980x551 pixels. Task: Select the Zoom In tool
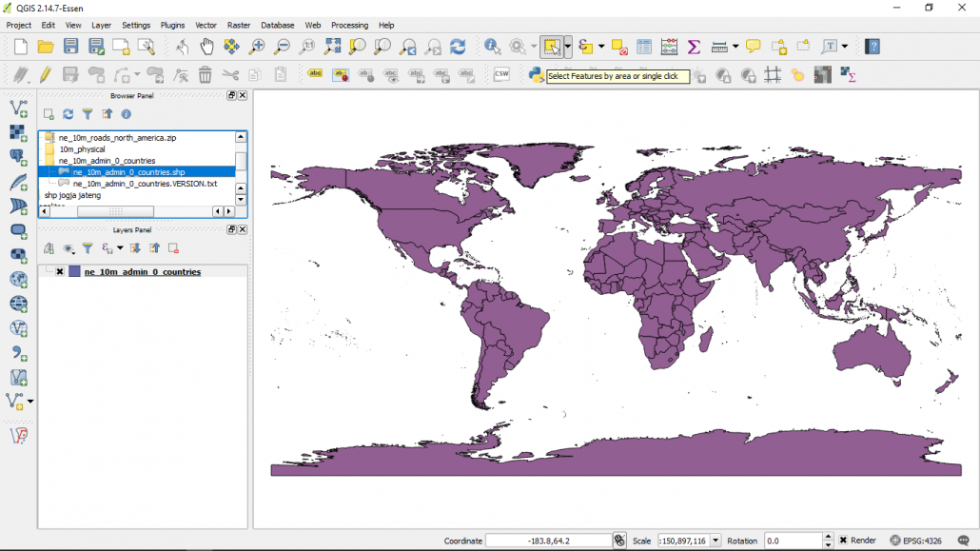coord(256,46)
